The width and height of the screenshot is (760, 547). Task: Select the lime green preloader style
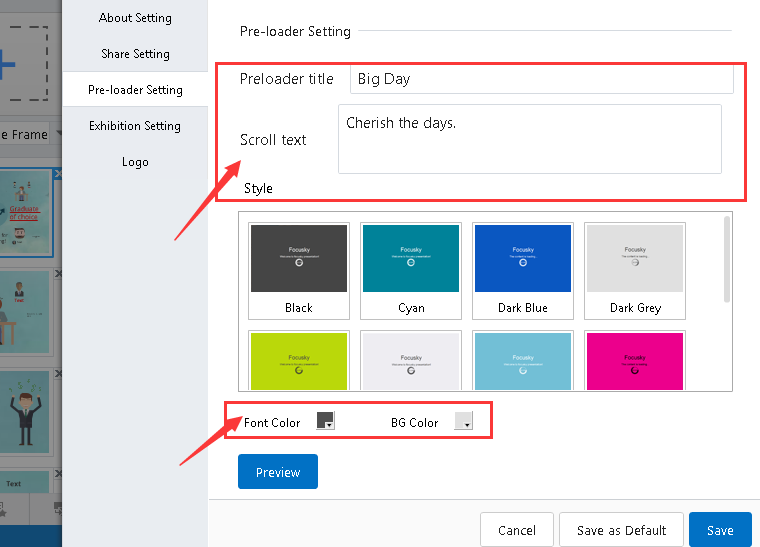pos(299,360)
